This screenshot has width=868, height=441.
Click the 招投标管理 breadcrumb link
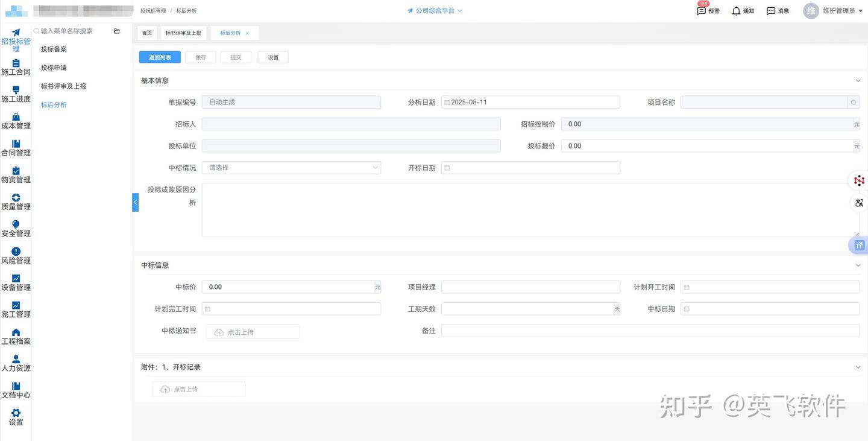click(153, 11)
